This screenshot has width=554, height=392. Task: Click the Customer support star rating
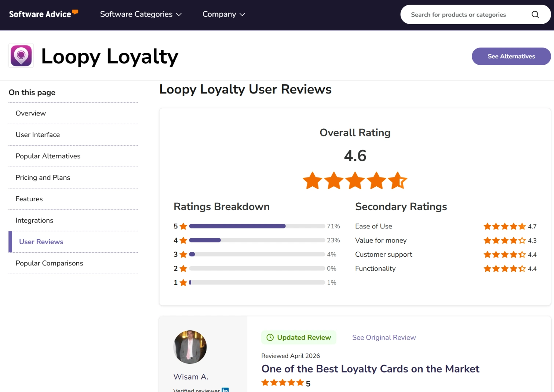click(504, 254)
